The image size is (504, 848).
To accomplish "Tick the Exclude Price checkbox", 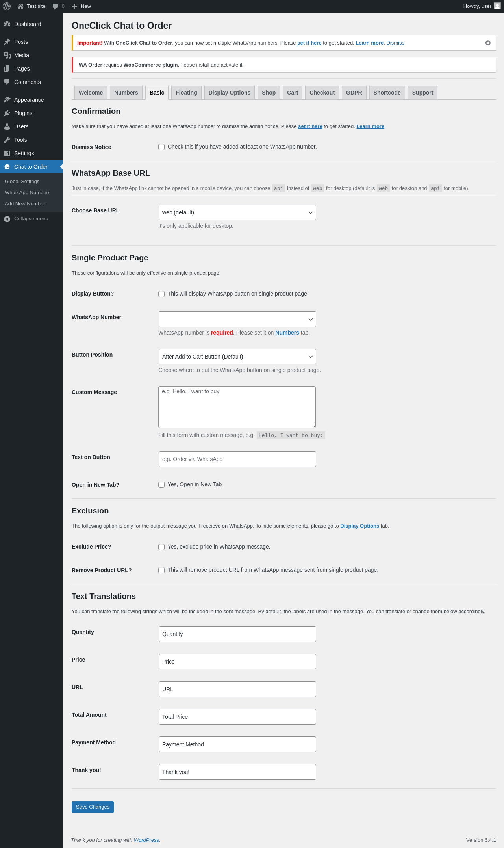I will [x=161, y=547].
